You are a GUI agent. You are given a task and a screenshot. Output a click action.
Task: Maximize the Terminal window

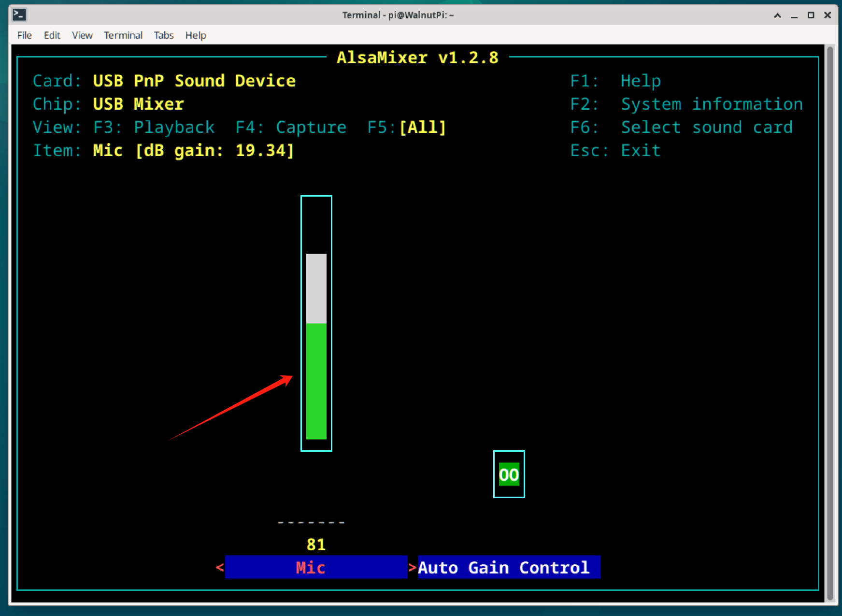811,15
